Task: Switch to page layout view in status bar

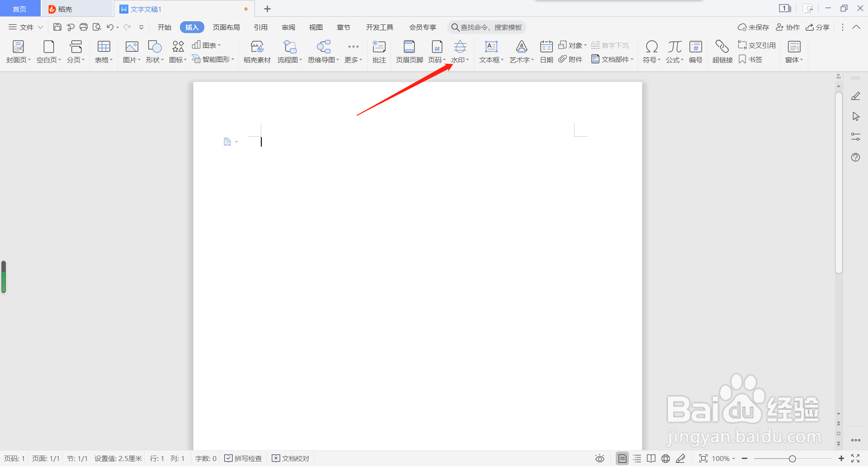Action: (622, 458)
